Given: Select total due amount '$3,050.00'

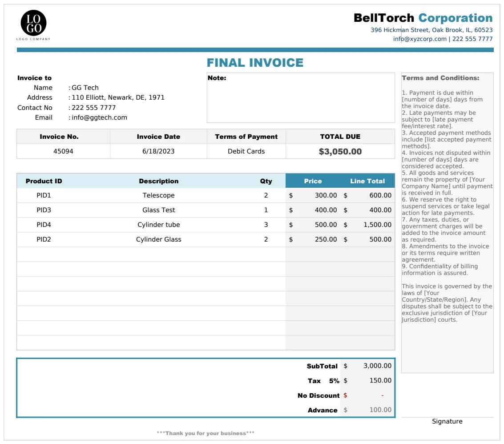Looking at the screenshot, I should [x=340, y=151].
